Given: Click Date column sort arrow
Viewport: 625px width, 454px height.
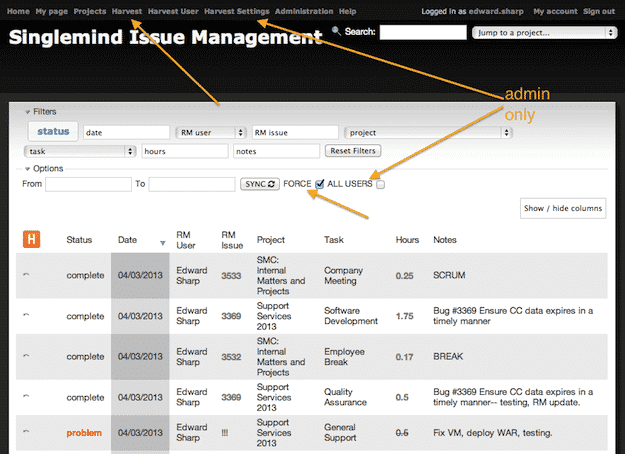Looking at the screenshot, I should point(163,243).
